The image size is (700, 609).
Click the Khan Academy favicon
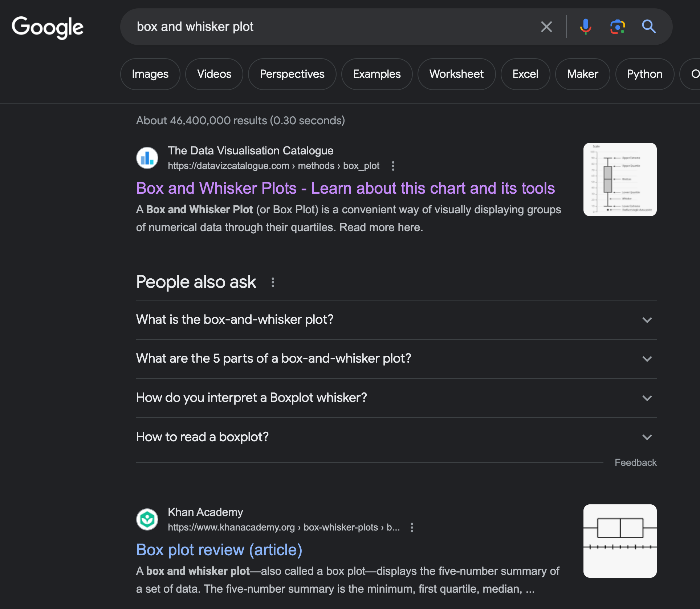(147, 519)
